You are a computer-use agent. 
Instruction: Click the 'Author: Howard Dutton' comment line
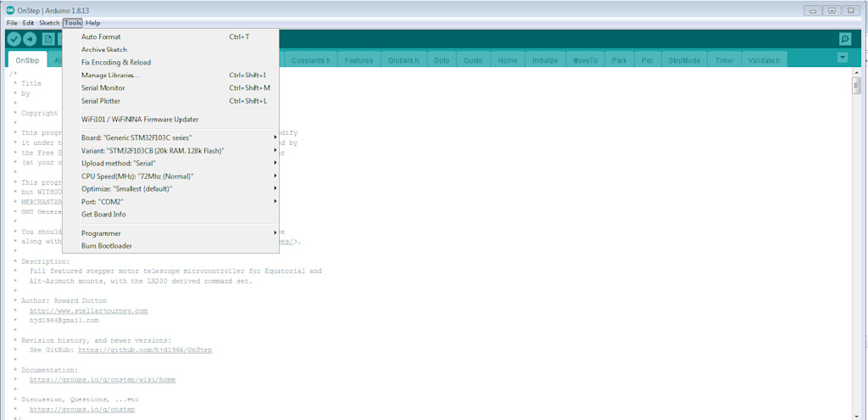click(x=63, y=300)
